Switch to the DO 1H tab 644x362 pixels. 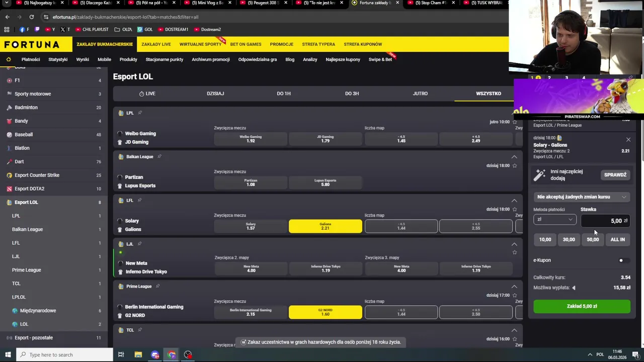[284, 94]
